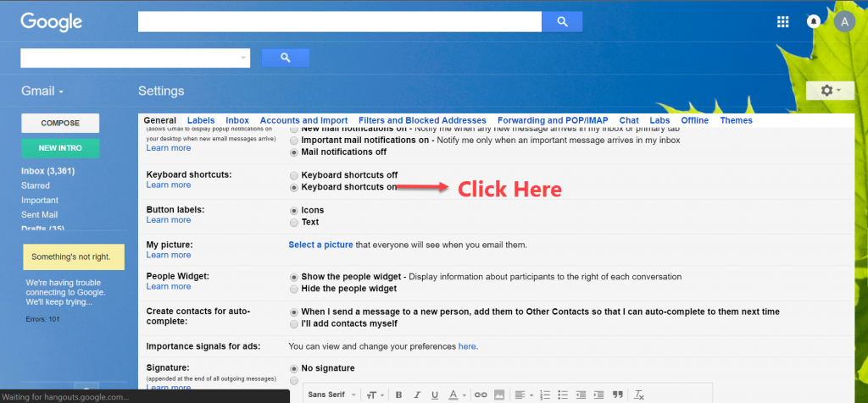868x403 pixels.
Task: Switch to the Chat tab
Action: click(x=629, y=120)
